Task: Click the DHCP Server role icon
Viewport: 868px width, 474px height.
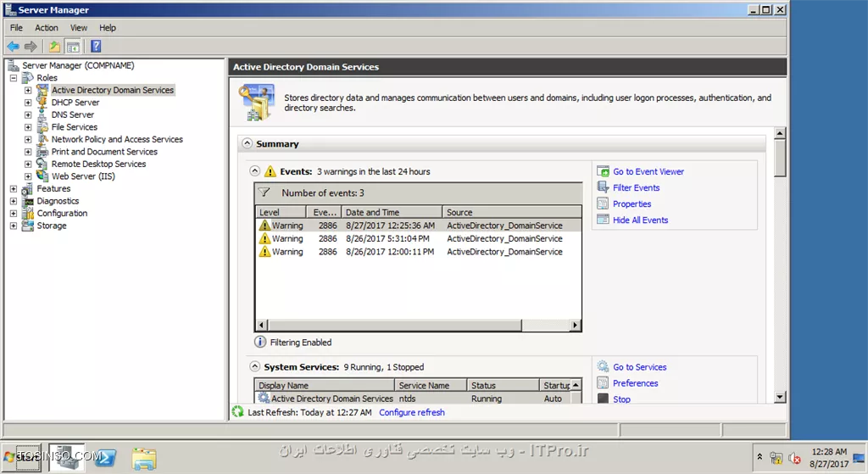Action: coord(42,103)
